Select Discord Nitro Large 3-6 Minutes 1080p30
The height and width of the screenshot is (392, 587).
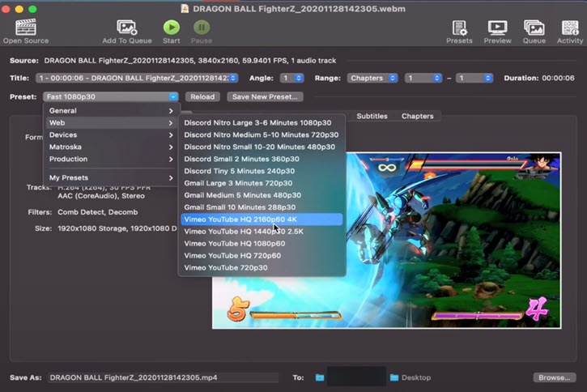click(x=262, y=122)
